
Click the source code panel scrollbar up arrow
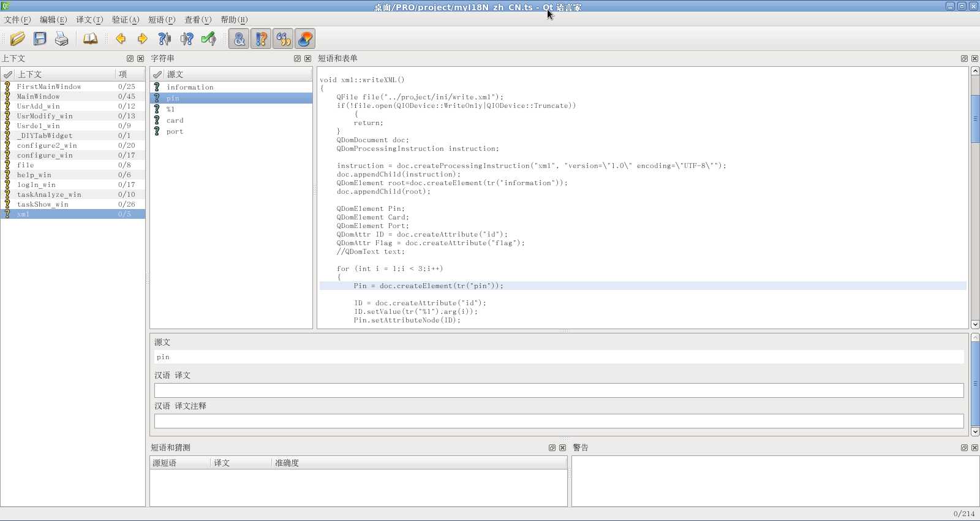(x=975, y=71)
